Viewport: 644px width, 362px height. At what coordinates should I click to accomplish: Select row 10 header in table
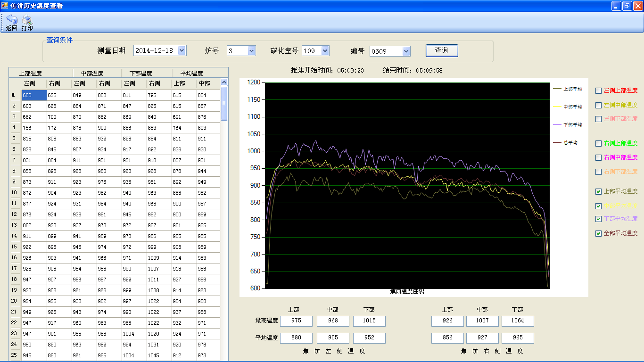[15, 193]
